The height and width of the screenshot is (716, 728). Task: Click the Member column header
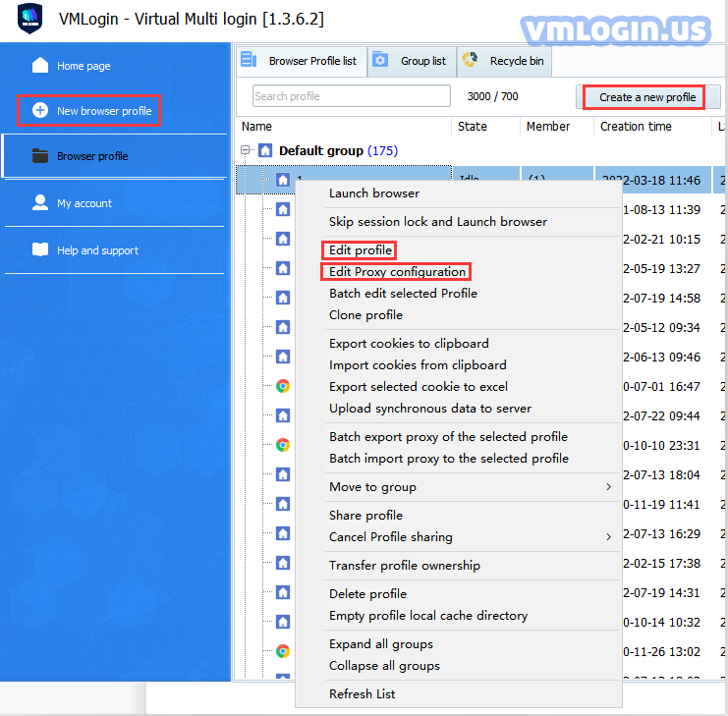point(557,127)
